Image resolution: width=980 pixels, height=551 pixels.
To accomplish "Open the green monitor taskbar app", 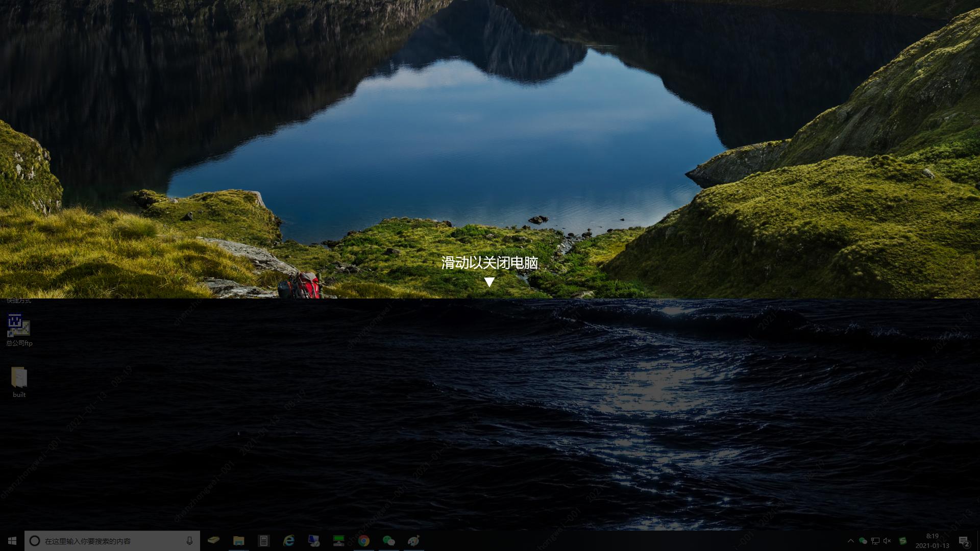I will (338, 541).
